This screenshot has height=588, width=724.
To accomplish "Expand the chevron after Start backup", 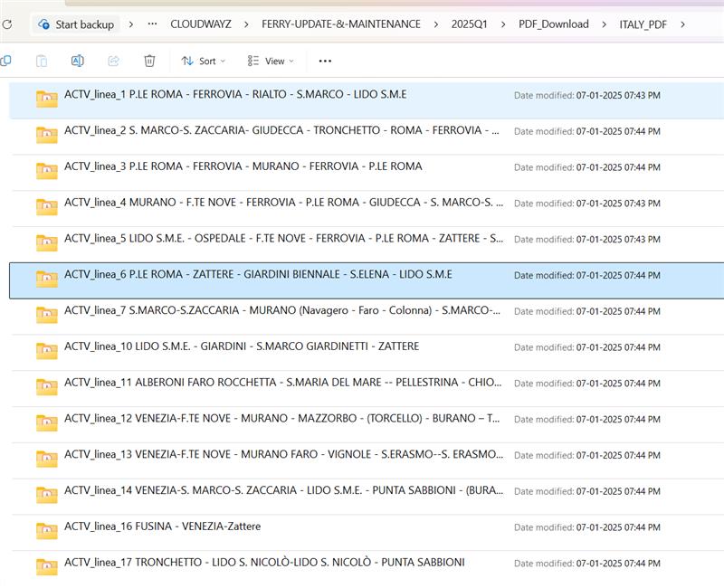I will (x=130, y=24).
